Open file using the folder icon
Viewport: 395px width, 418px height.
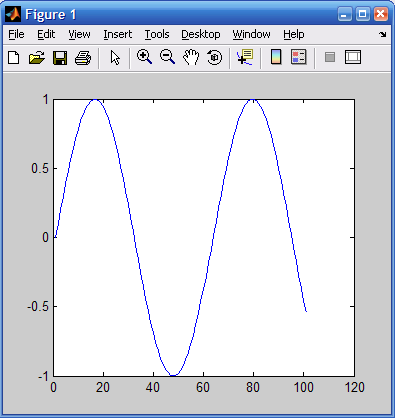click(x=37, y=58)
